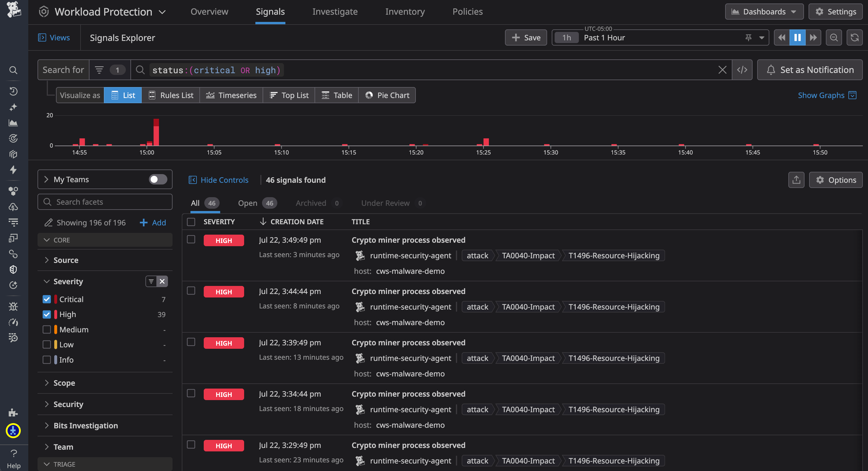Click the Hide Controls link
This screenshot has width=868, height=471.
tap(224, 180)
